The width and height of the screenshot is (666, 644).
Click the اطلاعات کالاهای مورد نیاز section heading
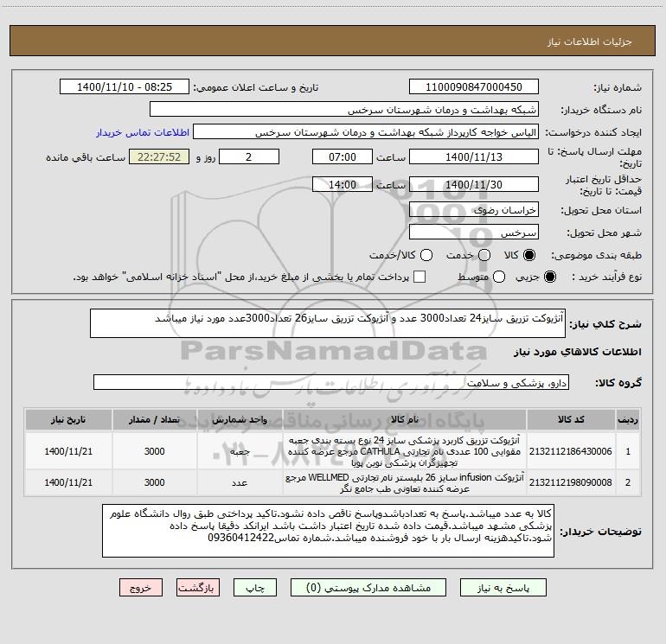tap(577, 352)
